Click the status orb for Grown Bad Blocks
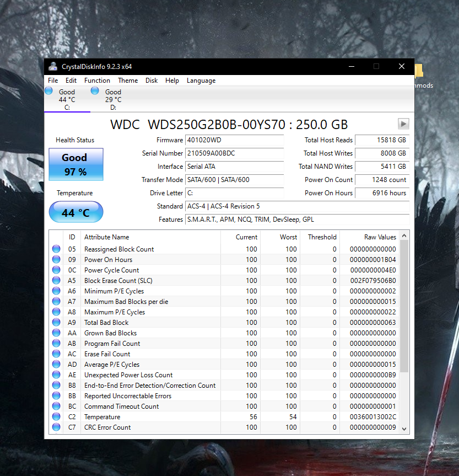 (x=56, y=333)
